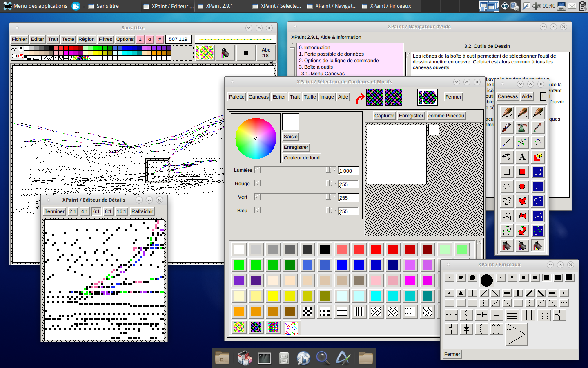Open the Aide menu in color selector
Viewport: 588px width, 368px height.
[343, 97]
